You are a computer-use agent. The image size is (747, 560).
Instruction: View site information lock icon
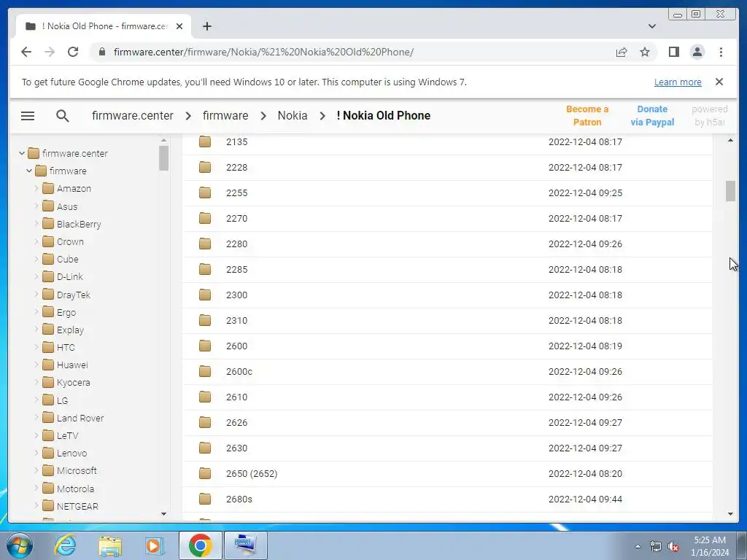click(x=102, y=52)
